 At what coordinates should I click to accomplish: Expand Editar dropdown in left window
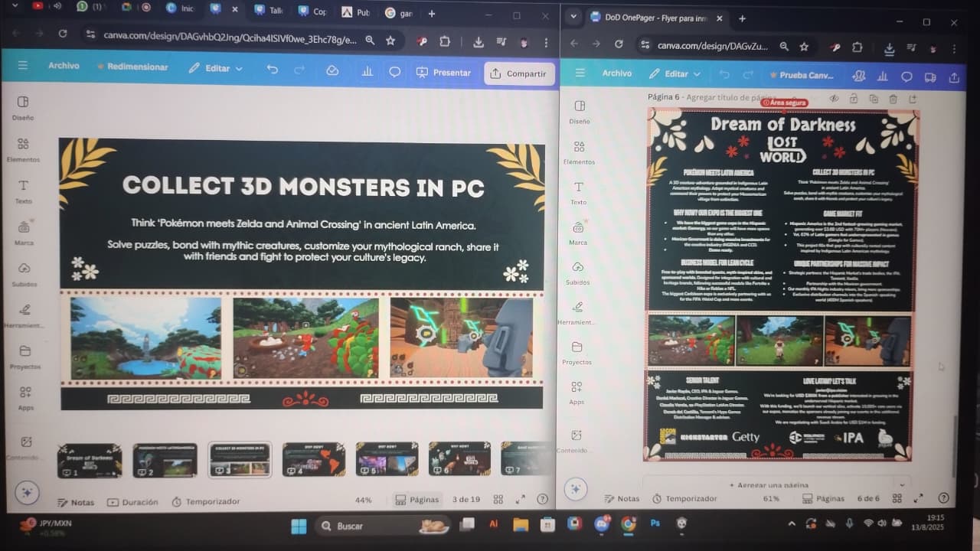[x=216, y=68]
